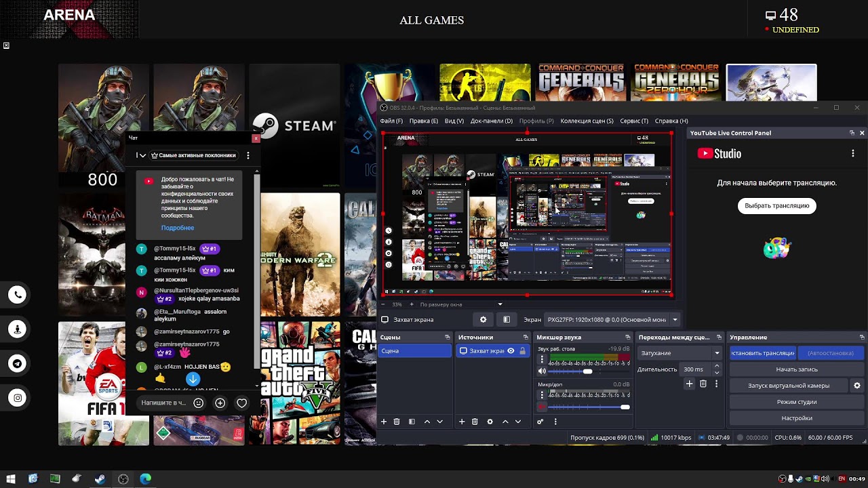868x488 pixels.
Task: Undock the Микшер звука panel
Action: click(x=627, y=337)
